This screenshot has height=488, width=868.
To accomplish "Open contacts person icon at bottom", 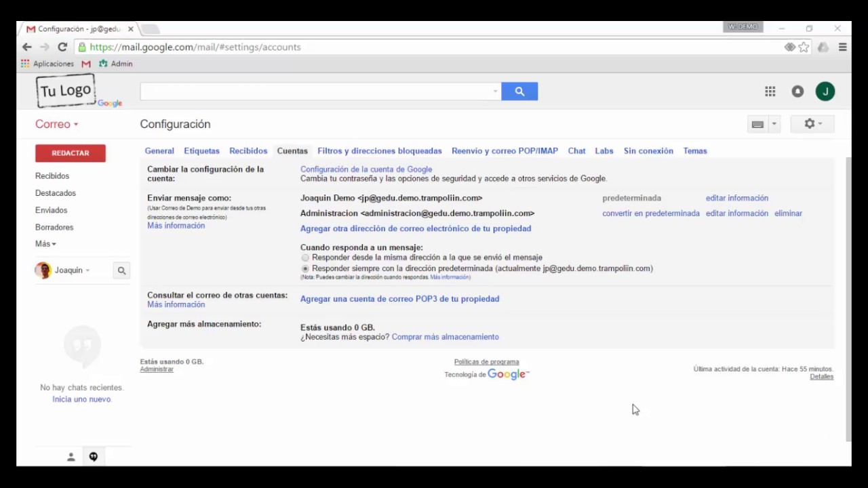I will point(71,457).
